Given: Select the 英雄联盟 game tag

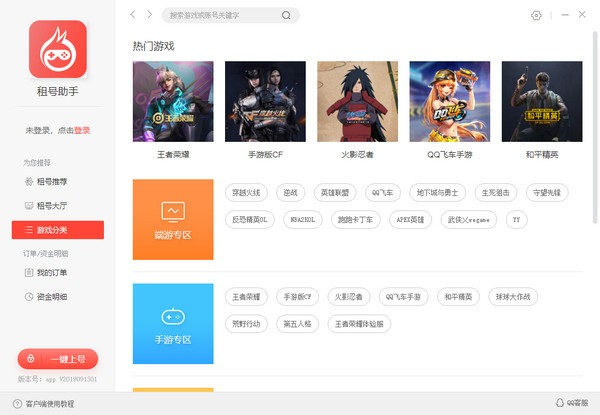Looking at the screenshot, I should coord(335,192).
